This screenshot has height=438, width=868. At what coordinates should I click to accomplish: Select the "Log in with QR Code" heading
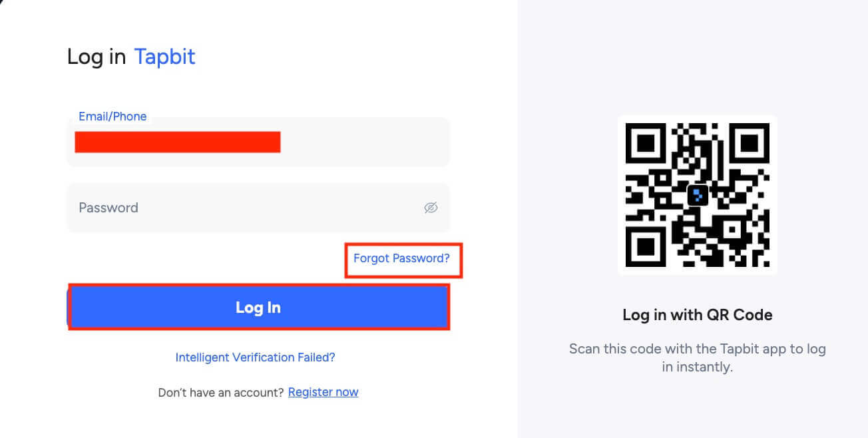tap(698, 315)
